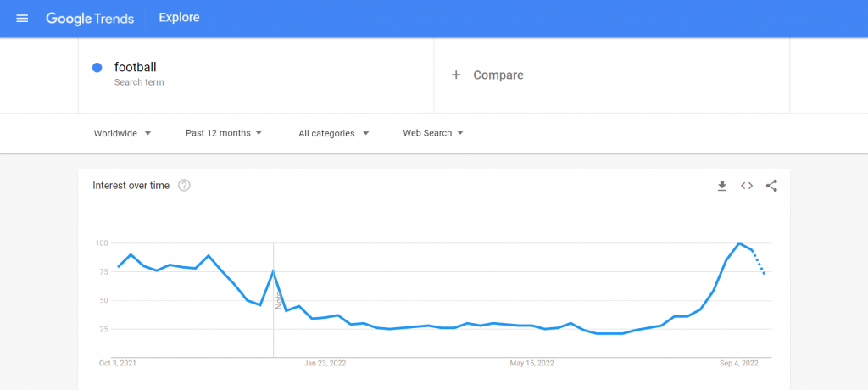Edit the football search term field
Image resolution: width=868 pixels, height=390 pixels.
[x=136, y=67]
